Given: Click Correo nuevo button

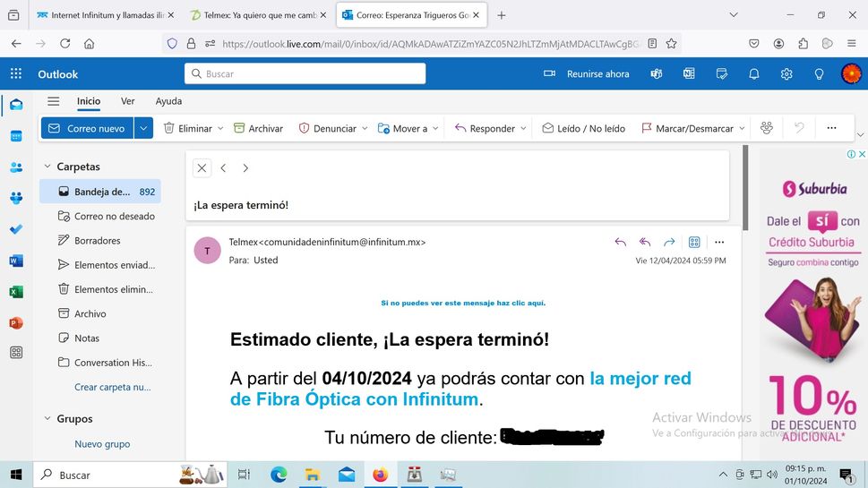Looking at the screenshot, I should [x=88, y=128].
